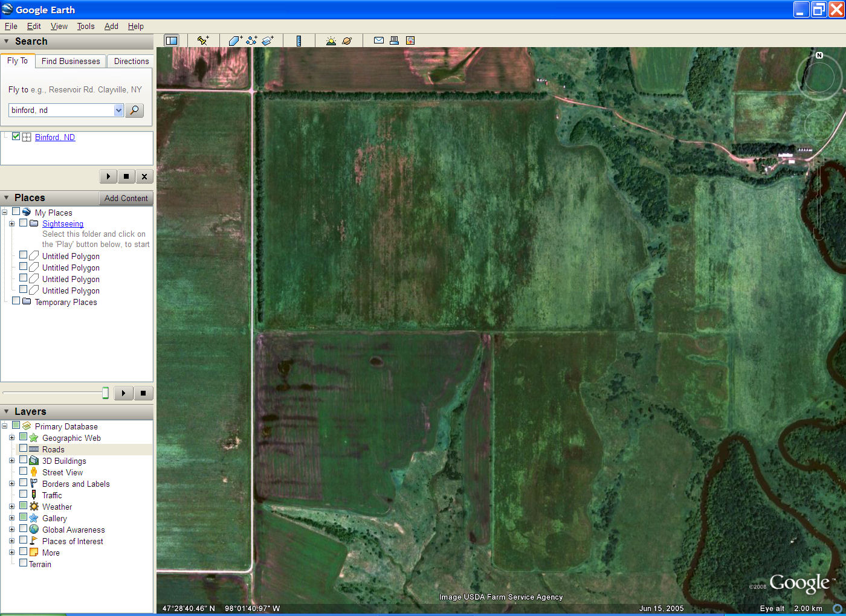
Task: Click the Add Content button
Action: pyautogui.click(x=126, y=198)
